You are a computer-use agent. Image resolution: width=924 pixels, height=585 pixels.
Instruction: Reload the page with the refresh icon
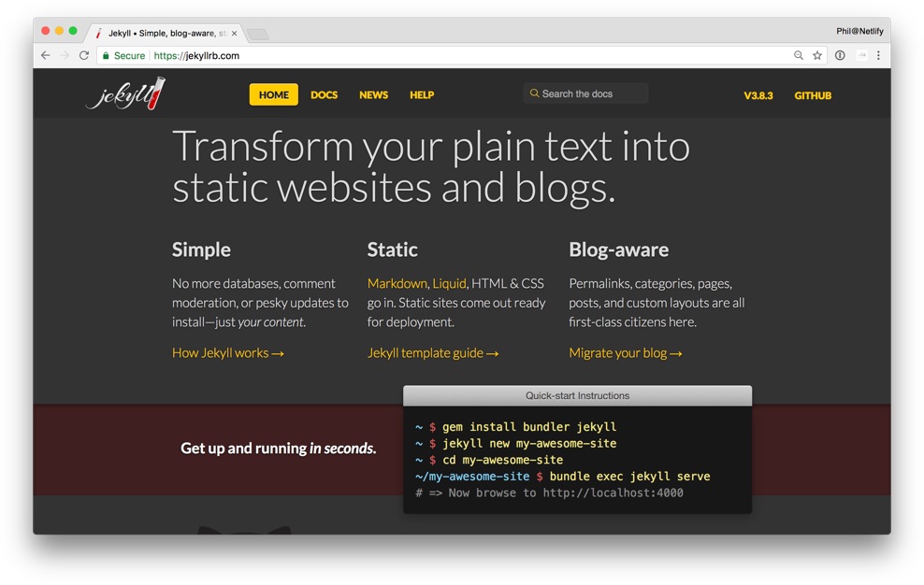click(x=84, y=56)
